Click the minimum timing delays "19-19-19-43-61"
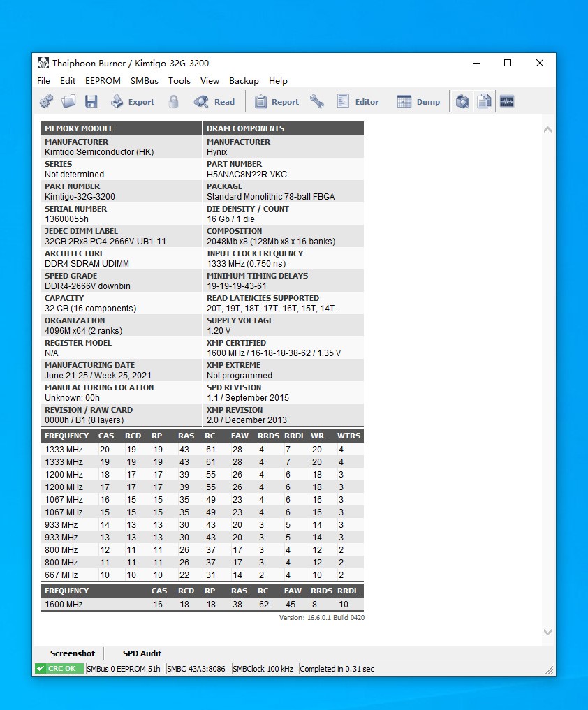 (237, 286)
